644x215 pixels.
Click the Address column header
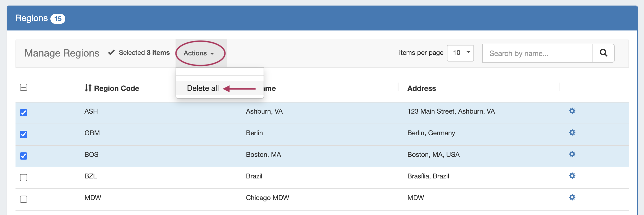(x=421, y=88)
